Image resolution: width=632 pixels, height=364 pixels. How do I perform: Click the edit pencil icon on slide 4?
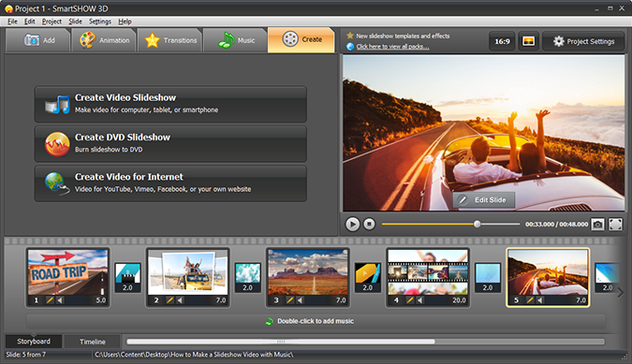tap(410, 300)
